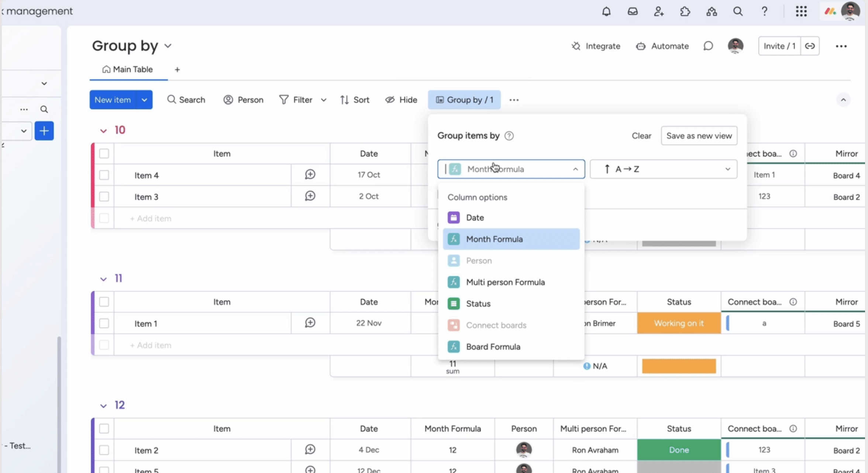
Task: Open the apps puzzle-piece icon
Action: (685, 11)
